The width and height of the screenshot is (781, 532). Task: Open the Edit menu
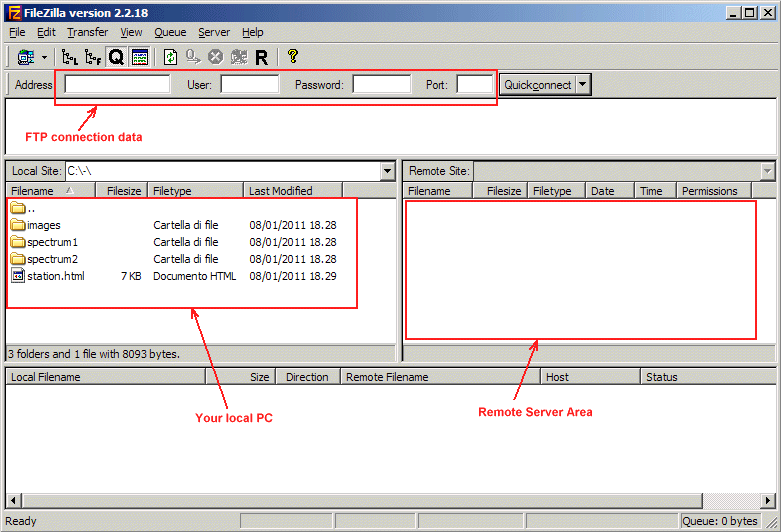[x=46, y=32]
